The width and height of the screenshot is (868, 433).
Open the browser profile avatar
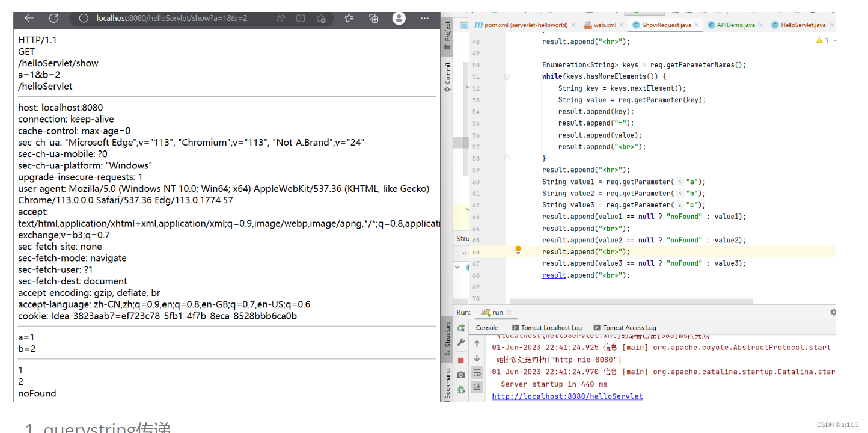[x=399, y=19]
